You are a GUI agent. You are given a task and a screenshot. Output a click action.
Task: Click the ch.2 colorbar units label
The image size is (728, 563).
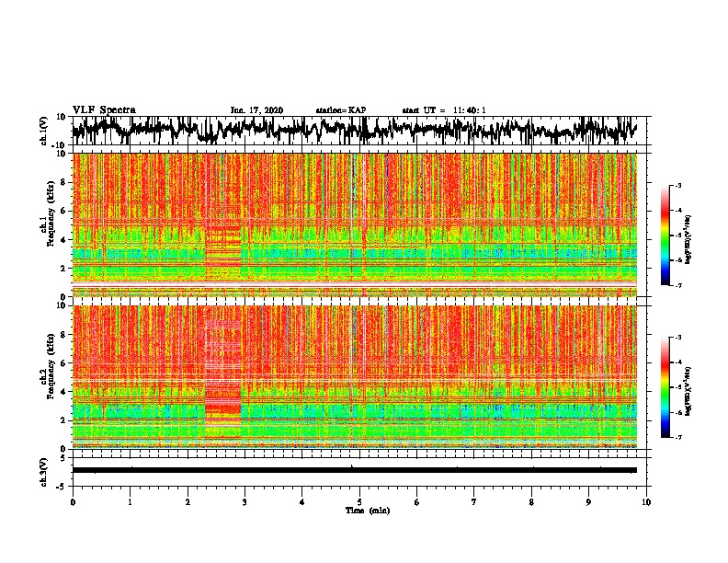[688, 391]
